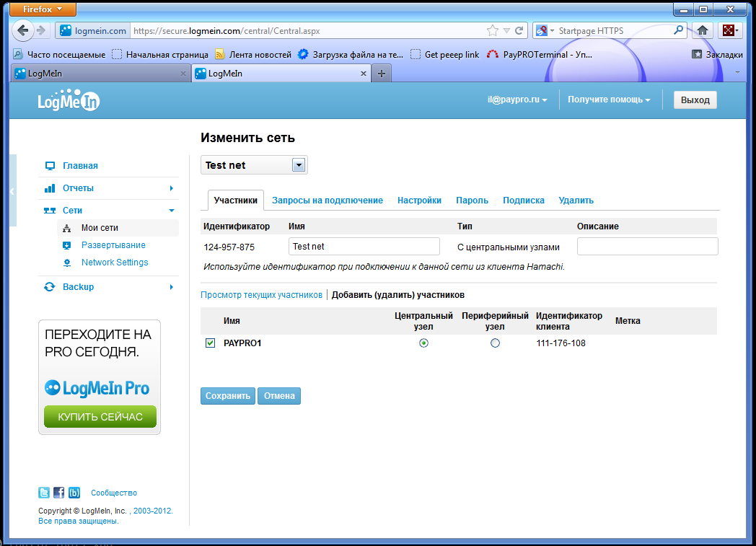
Task: Expand the il@paypro.ru account menu
Action: click(517, 100)
